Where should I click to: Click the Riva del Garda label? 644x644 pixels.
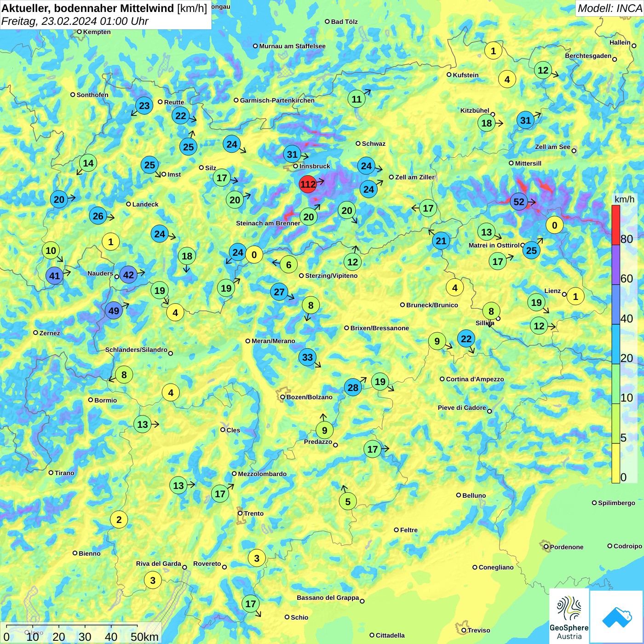coord(158,563)
